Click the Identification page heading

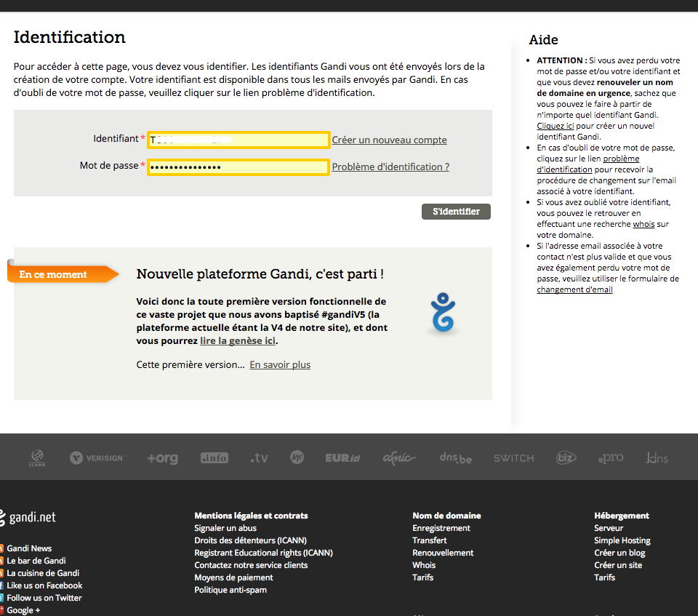(70, 37)
